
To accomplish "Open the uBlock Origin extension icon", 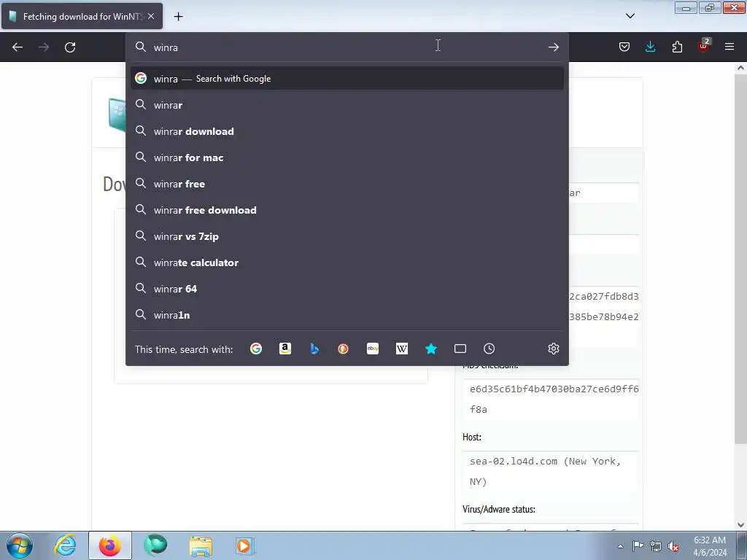I will [x=703, y=47].
